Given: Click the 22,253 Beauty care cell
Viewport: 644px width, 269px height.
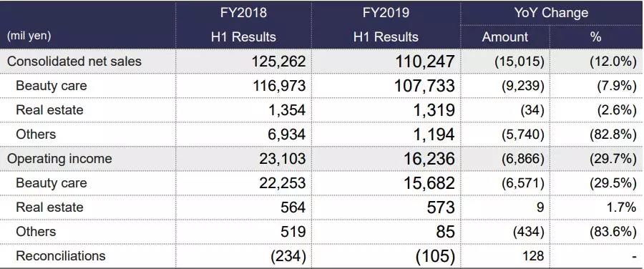Looking at the screenshot, I should pyautogui.click(x=282, y=183).
